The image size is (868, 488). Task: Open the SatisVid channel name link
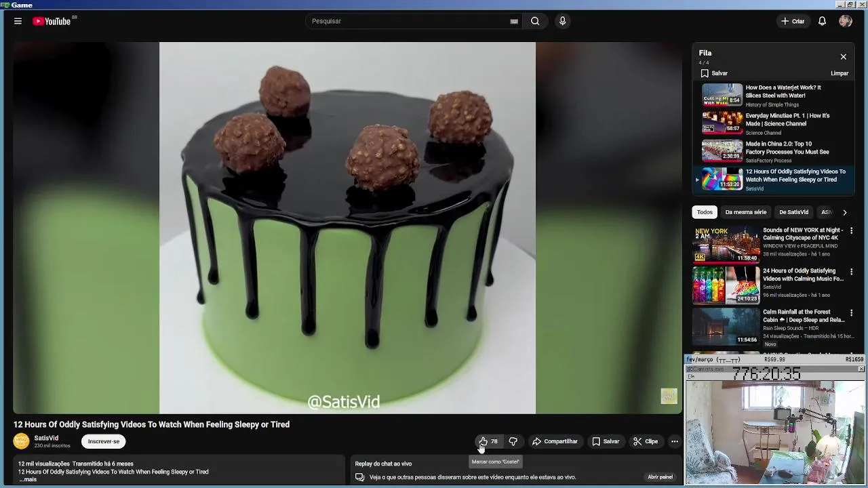tap(46, 438)
